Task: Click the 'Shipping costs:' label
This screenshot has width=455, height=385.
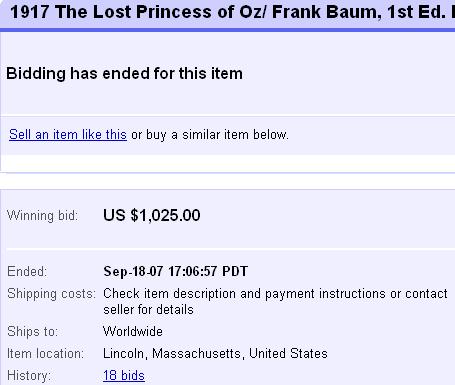Action: coord(51,294)
